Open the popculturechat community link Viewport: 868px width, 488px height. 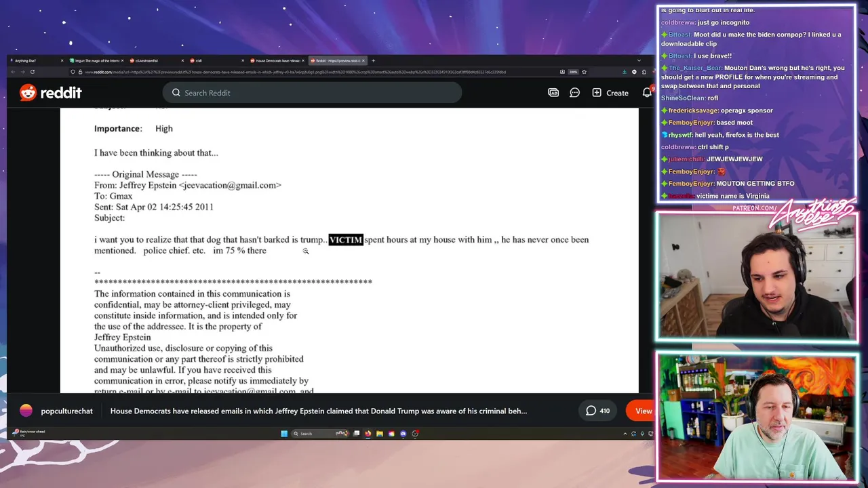click(66, 411)
